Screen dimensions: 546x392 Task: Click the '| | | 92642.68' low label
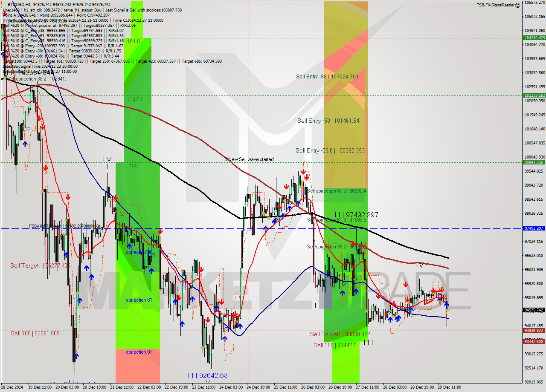point(208,375)
